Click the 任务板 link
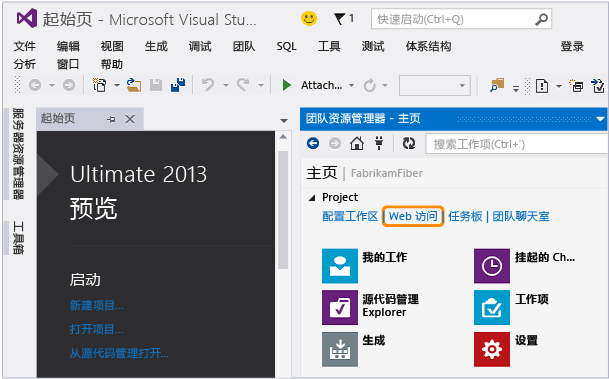This screenshot has height=379, width=609. [465, 216]
